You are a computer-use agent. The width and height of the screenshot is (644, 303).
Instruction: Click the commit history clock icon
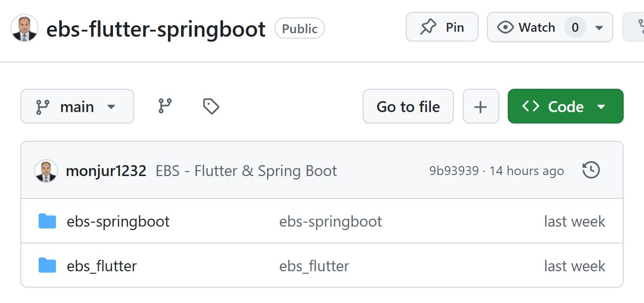(x=590, y=170)
